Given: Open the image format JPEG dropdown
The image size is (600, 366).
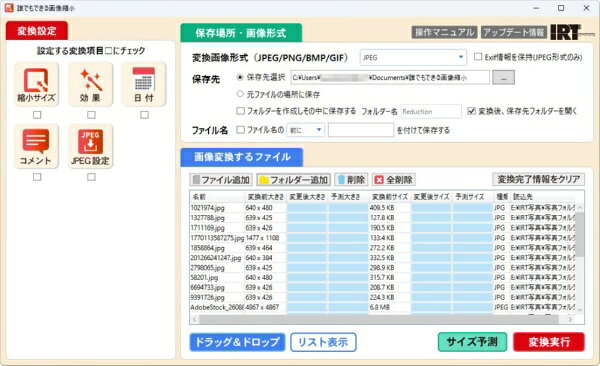Looking at the screenshot, I should tap(413, 57).
